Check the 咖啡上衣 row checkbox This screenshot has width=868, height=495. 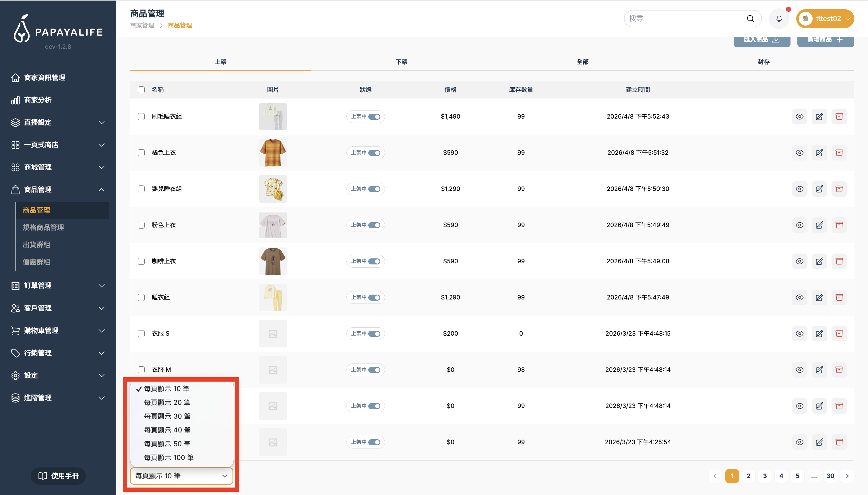click(141, 261)
